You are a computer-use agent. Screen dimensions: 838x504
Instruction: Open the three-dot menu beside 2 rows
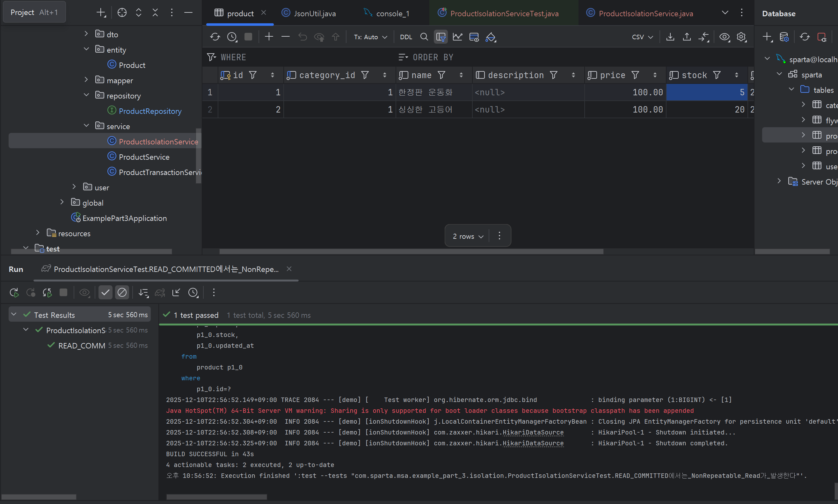pos(499,236)
